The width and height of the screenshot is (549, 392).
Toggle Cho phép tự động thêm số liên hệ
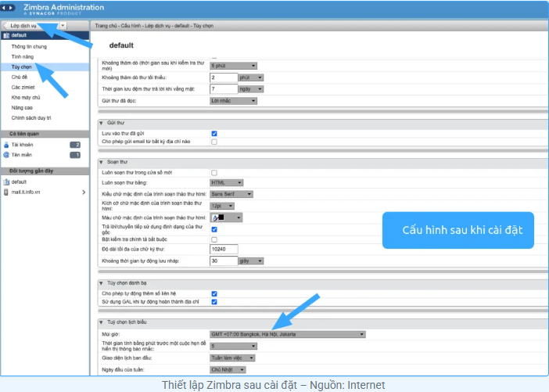[x=214, y=294]
